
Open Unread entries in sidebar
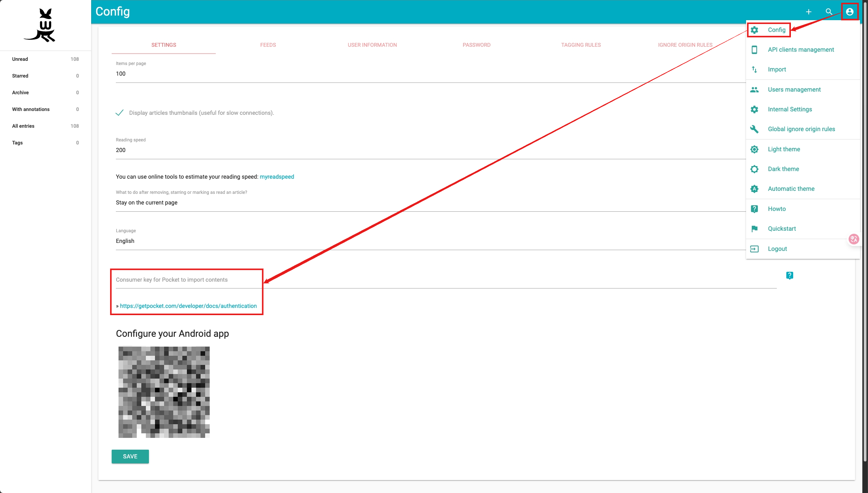click(20, 59)
